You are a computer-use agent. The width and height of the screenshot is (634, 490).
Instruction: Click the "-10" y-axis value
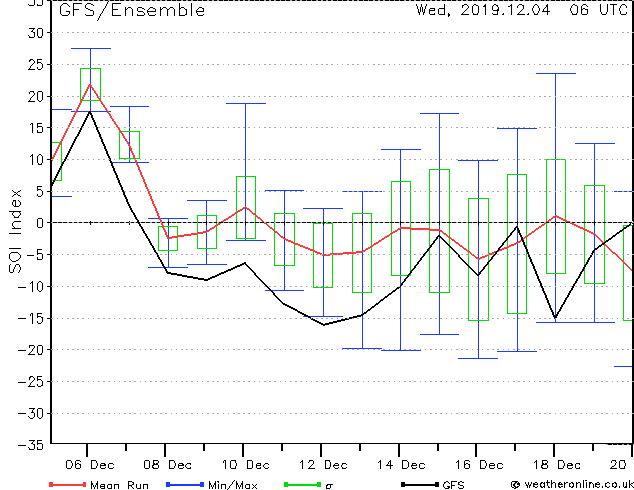pyautogui.click(x=32, y=287)
